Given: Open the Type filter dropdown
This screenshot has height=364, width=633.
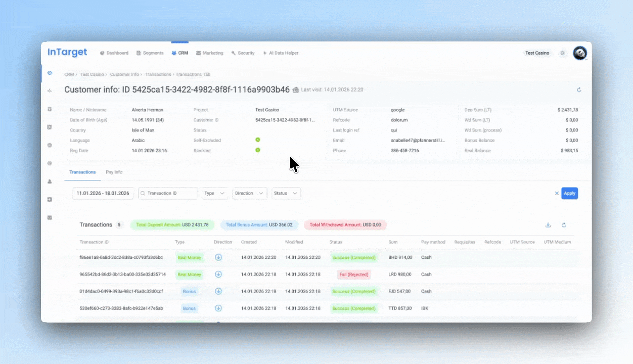Looking at the screenshot, I should 215,193.
